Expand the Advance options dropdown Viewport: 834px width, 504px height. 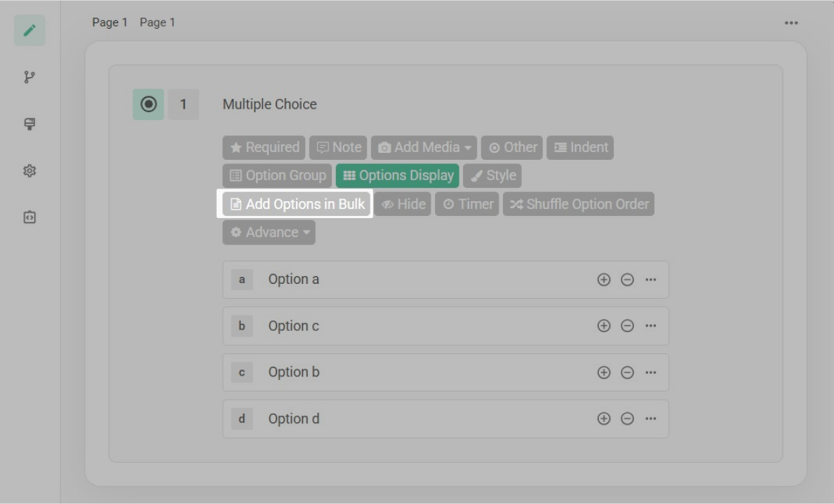pyautogui.click(x=269, y=232)
